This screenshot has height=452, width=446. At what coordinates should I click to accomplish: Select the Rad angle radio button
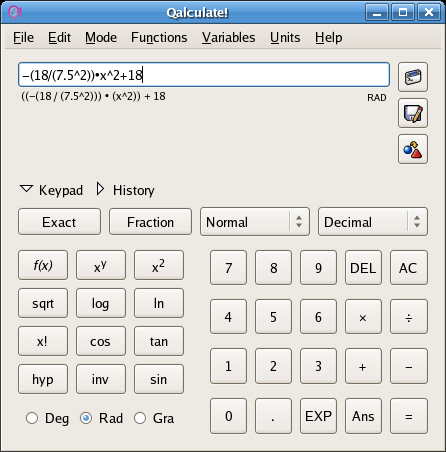point(86,418)
